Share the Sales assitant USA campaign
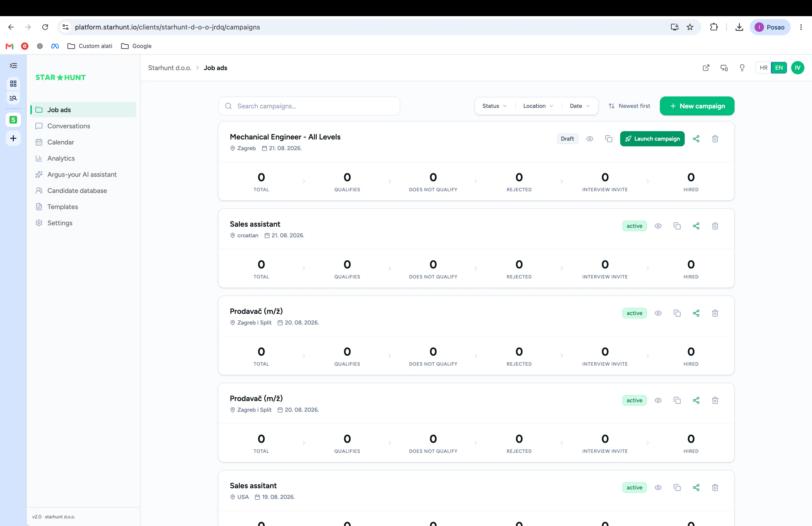Image resolution: width=812 pixels, height=526 pixels. [696, 488]
